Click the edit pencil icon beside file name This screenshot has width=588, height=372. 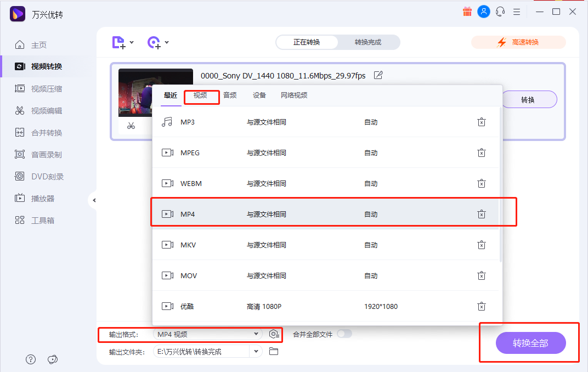378,75
